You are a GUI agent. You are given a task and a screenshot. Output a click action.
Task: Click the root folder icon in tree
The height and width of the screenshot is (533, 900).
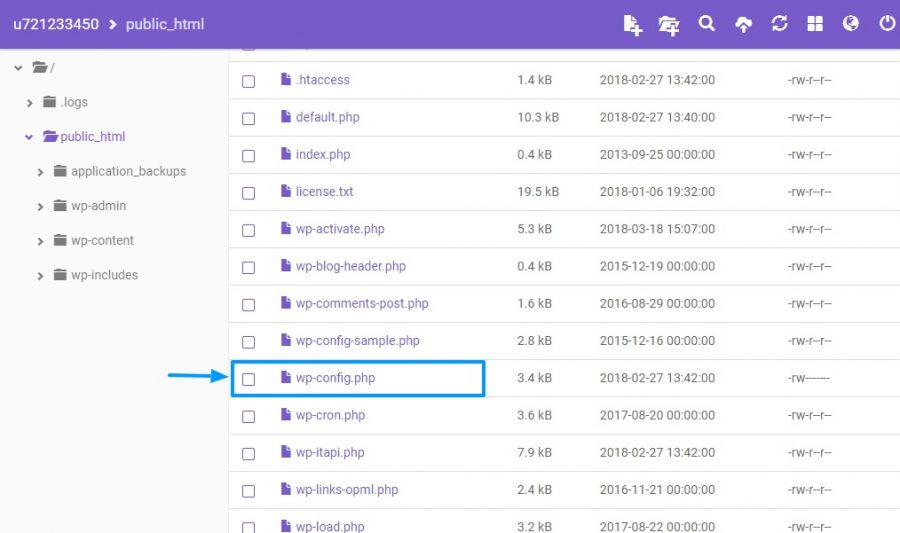40,68
